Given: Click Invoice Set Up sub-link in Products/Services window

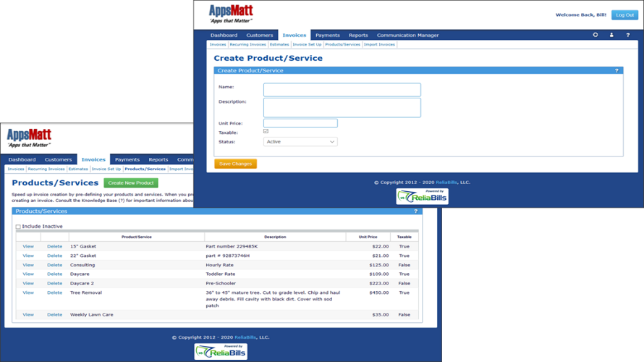Looking at the screenshot, I should [106, 169].
